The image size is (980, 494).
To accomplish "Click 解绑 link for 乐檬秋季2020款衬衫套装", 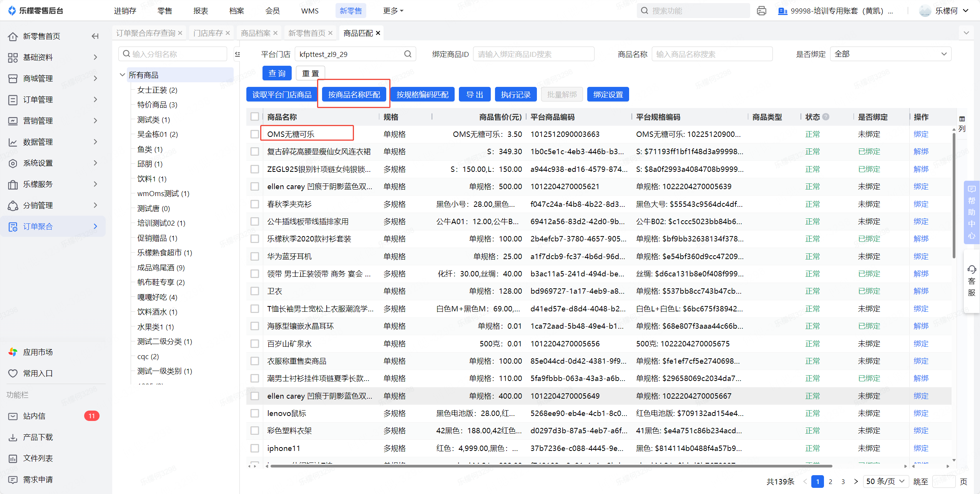I will (x=921, y=239).
